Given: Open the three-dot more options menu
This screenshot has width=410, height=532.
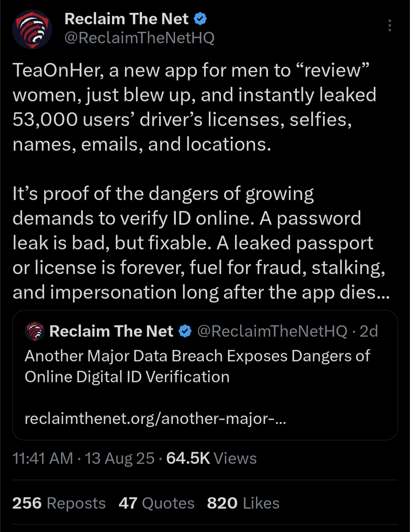Looking at the screenshot, I should coord(389,25).
